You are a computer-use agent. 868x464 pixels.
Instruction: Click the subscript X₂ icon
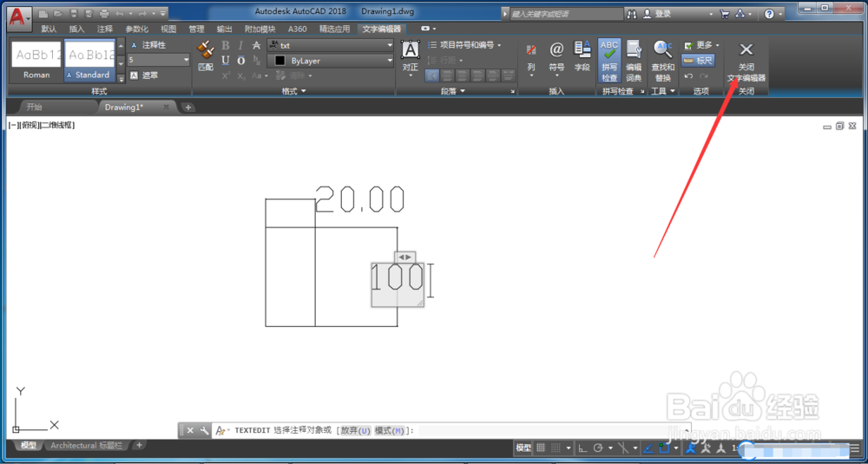pyautogui.click(x=240, y=75)
